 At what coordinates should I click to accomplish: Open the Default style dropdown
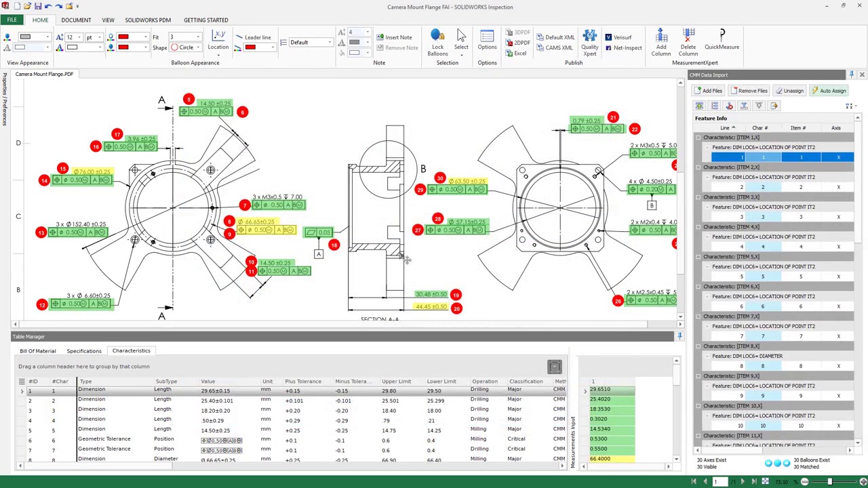pos(311,42)
